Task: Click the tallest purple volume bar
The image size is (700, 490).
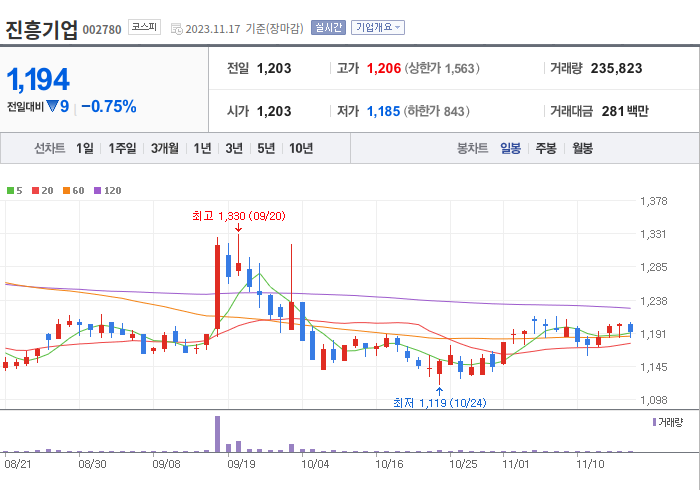Action: [x=217, y=434]
